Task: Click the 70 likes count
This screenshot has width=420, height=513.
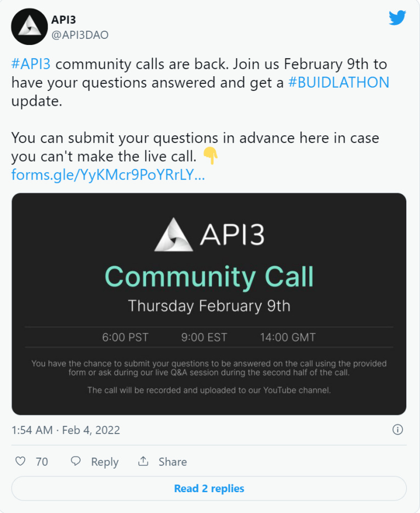Action: coord(42,461)
